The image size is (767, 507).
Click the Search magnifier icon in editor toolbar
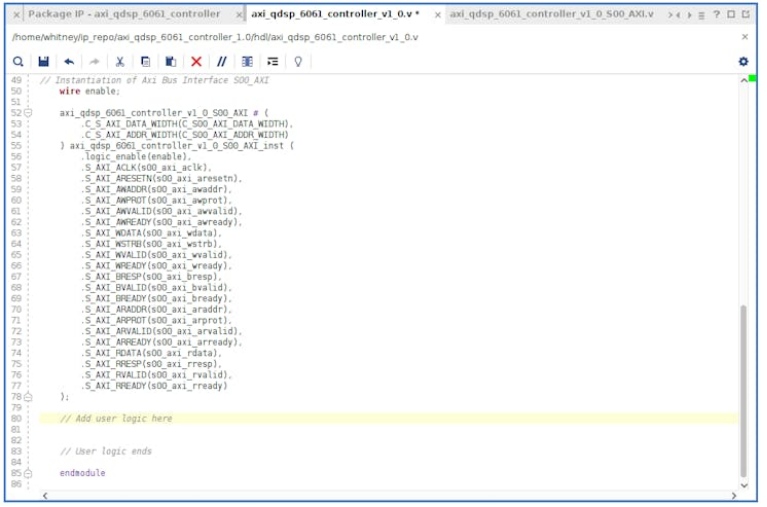click(17, 61)
